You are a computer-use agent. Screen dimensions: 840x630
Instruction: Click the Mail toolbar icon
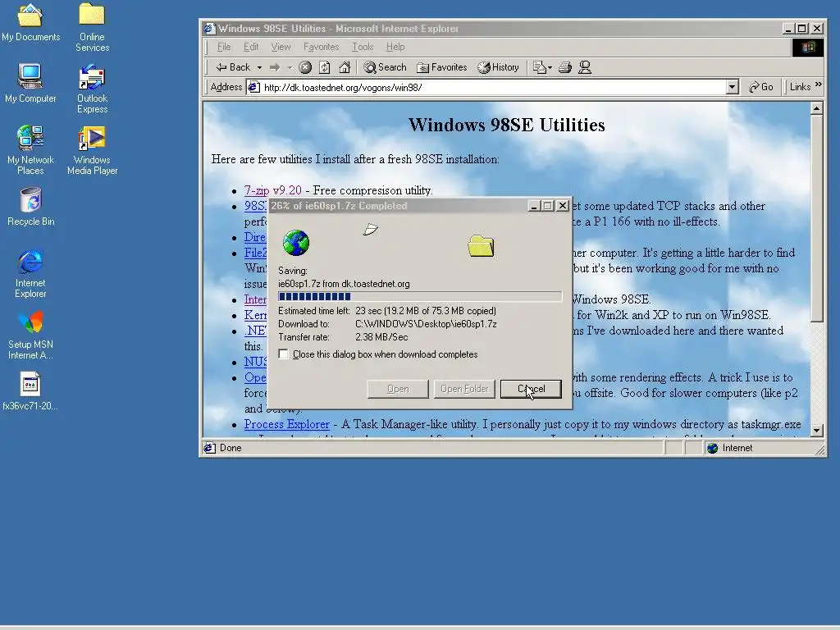tap(540, 67)
